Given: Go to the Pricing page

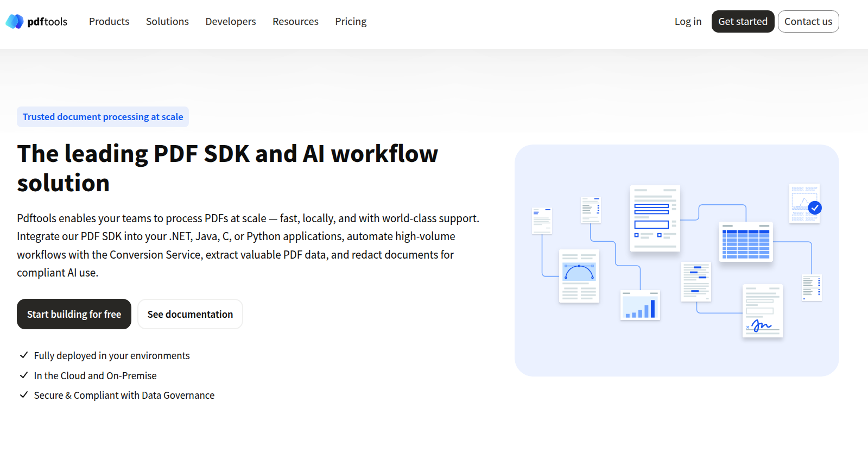Looking at the screenshot, I should tap(351, 22).
